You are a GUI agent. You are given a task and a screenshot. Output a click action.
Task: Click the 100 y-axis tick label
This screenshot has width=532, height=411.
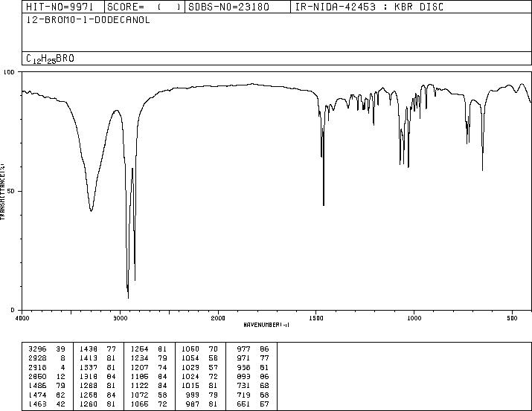coord(10,72)
